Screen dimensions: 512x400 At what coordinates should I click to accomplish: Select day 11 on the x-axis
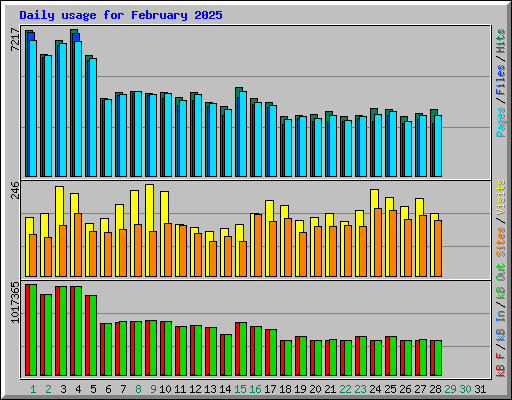(180, 389)
